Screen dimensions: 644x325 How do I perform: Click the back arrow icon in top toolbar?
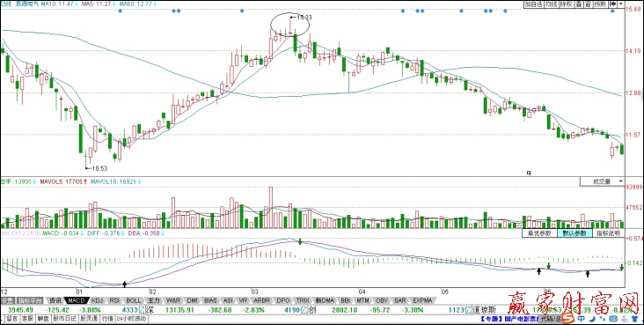coord(613,4)
